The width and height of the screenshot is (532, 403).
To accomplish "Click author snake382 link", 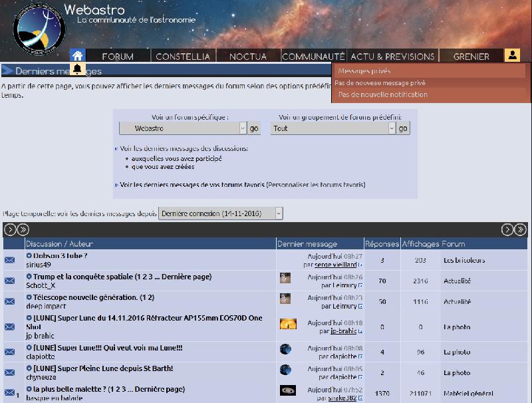I will pos(342,398).
